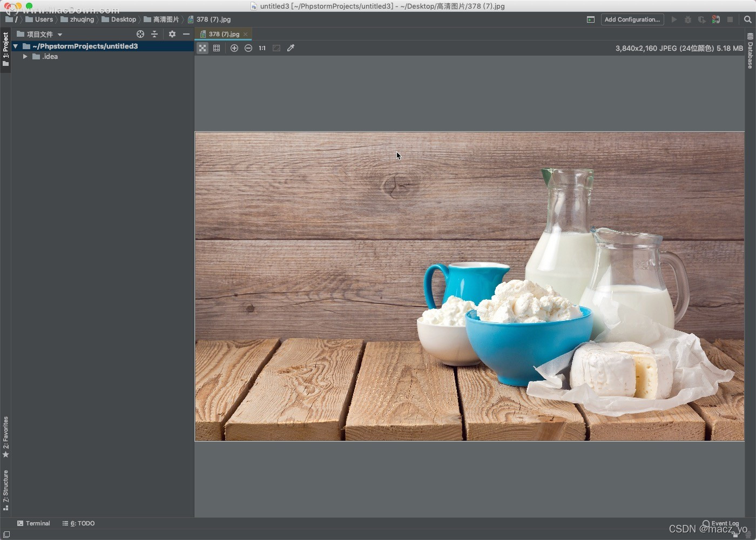This screenshot has width=756, height=540.
Task: Zoom in on the image
Action: pos(234,48)
